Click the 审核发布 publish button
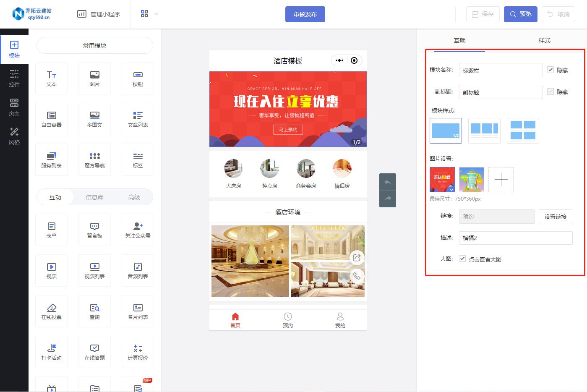Image resolution: width=587 pixels, height=392 pixels. pos(305,14)
